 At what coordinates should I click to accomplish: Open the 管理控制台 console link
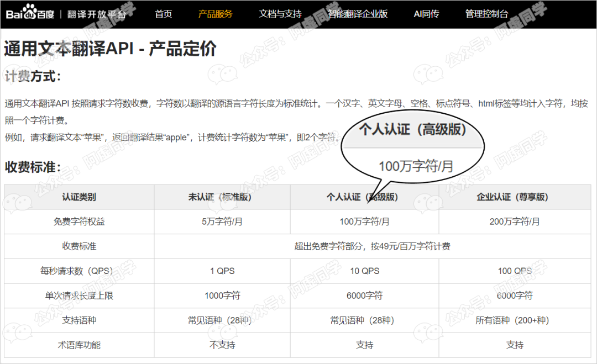click(486, 14)
